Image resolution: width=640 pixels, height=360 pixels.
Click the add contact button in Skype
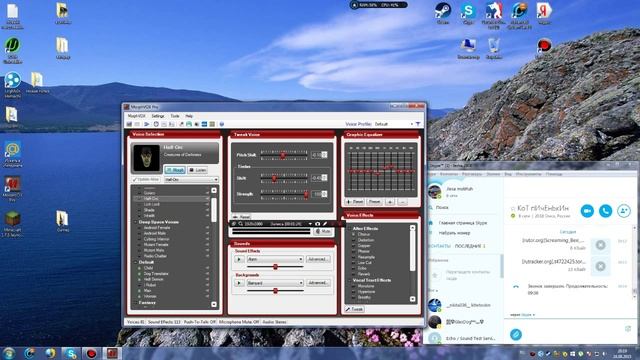click(x=624, y=211)
